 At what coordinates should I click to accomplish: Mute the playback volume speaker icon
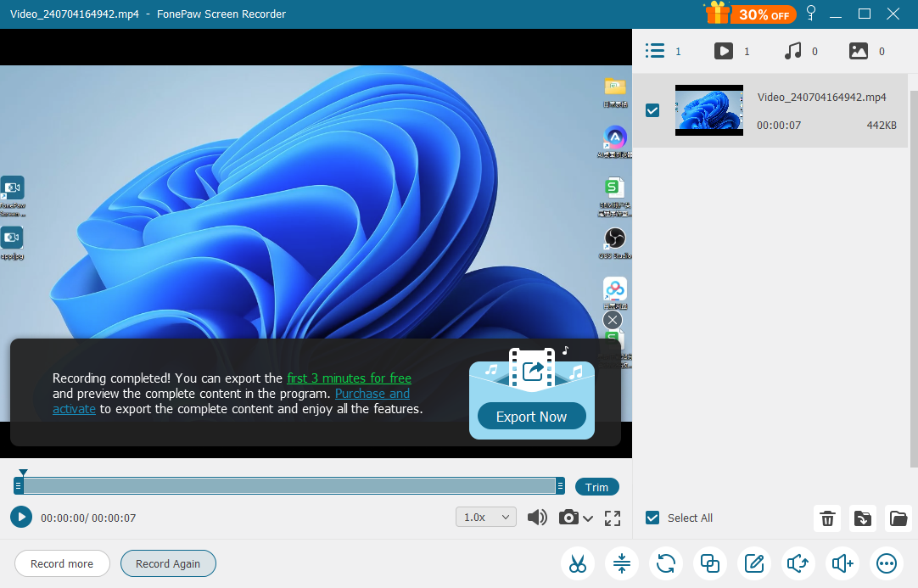point(537,517)
